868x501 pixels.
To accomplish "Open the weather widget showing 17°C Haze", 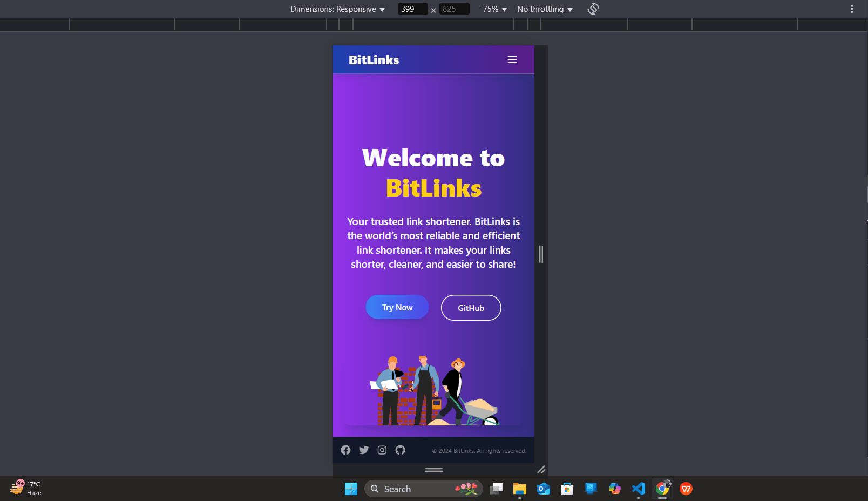I will point(24,488).
